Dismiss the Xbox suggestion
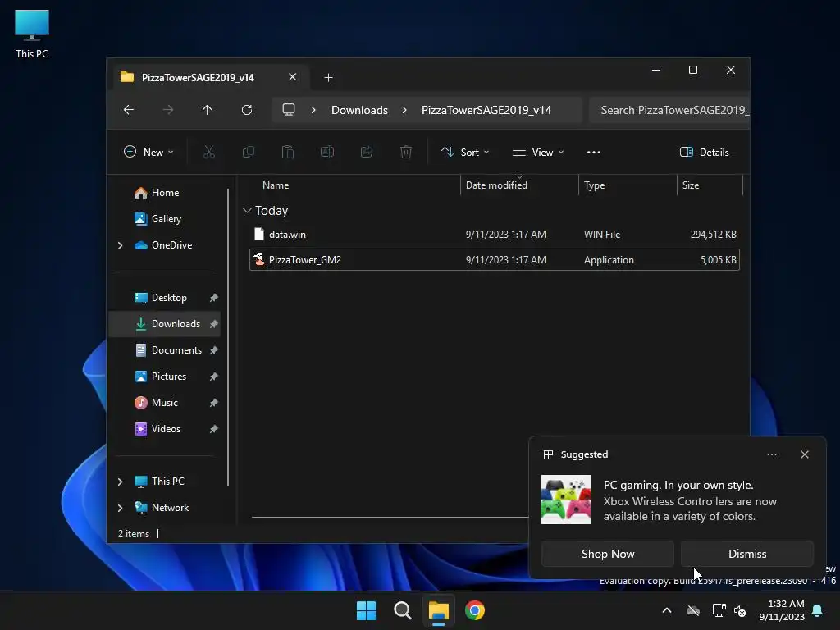 point(747,554)
